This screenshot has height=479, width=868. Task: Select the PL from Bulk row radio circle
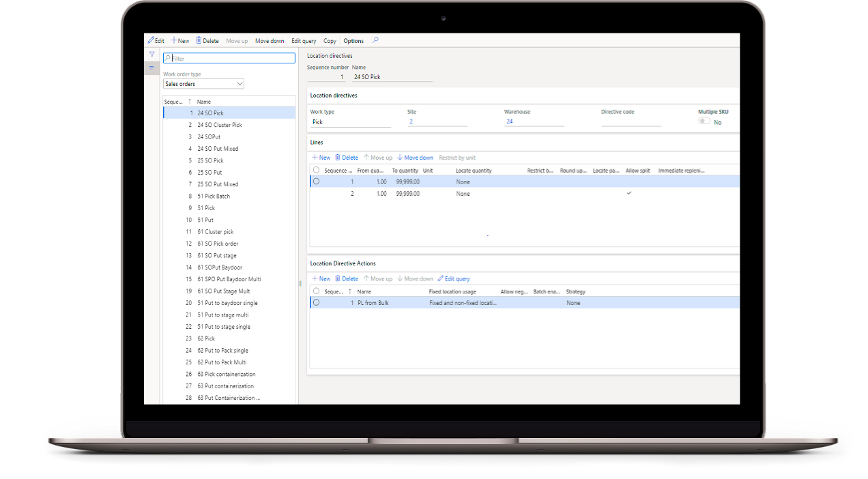(316, 302)
